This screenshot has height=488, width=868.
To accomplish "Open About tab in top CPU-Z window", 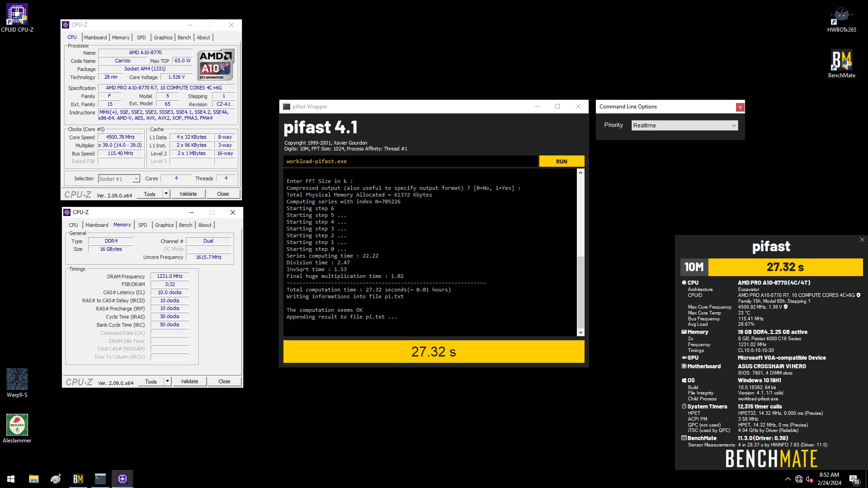I will (203, 38).
